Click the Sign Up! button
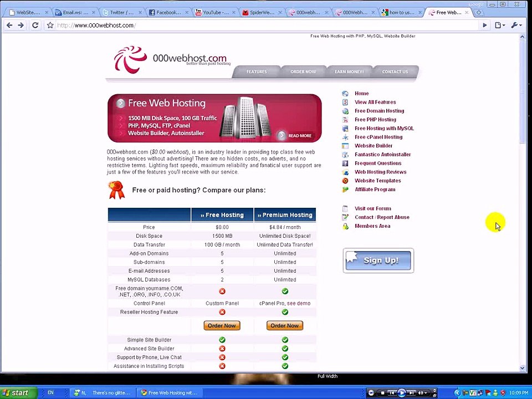 coord(378,260)
